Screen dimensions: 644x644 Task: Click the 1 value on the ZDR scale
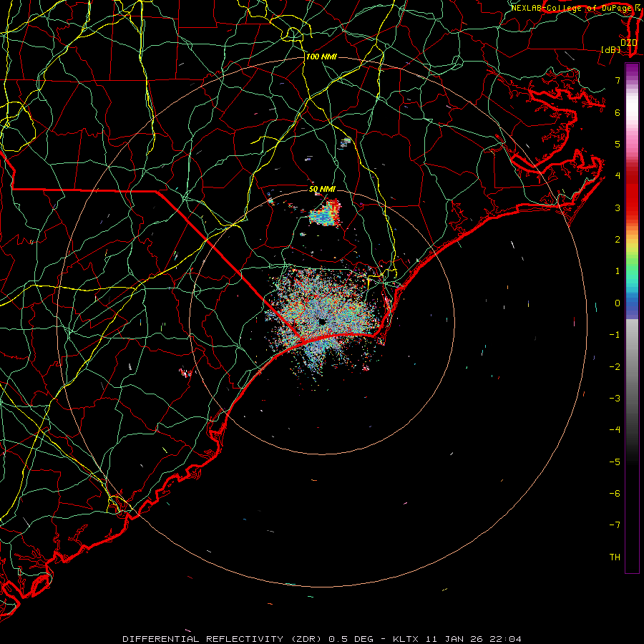point(618,271)
